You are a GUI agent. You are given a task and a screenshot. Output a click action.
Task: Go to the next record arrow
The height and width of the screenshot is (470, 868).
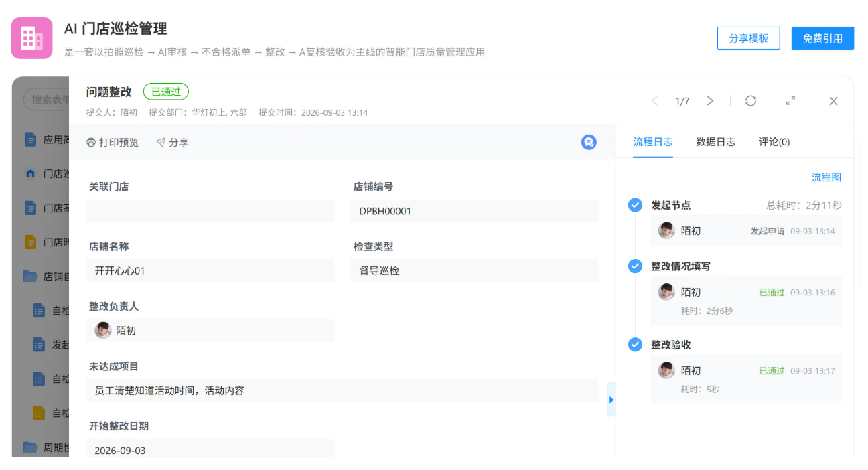click(711, 101)
